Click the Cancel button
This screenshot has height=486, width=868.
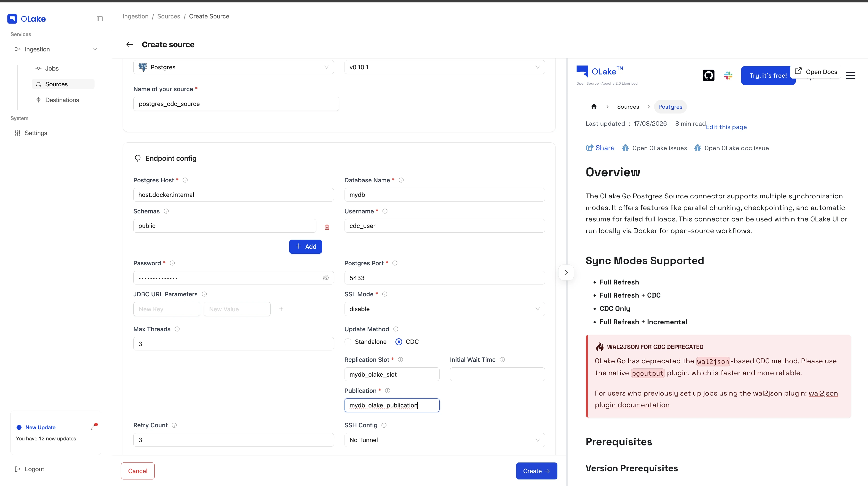tap(137, 471)
